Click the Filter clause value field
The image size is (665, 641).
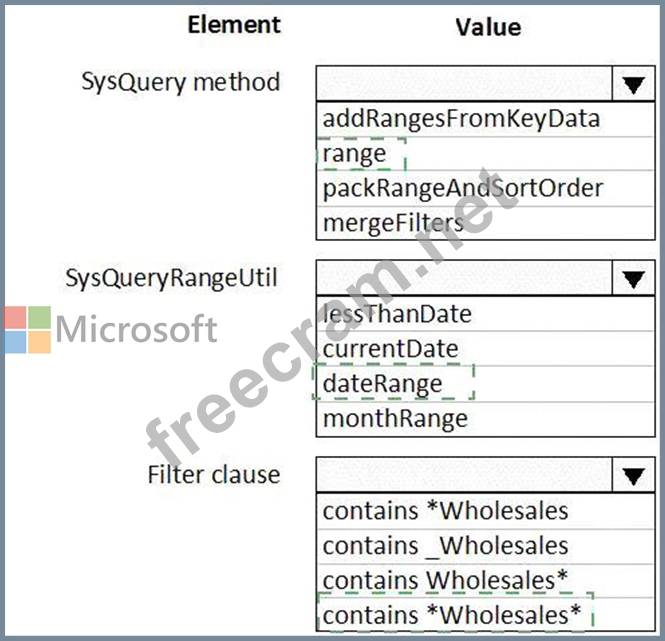(x=462, y=475)
